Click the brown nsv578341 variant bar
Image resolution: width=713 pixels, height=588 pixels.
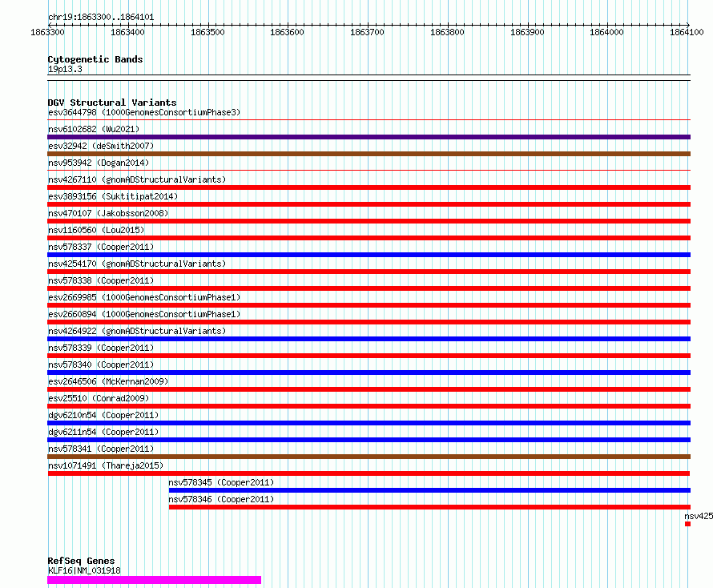[x=369, y=457]
